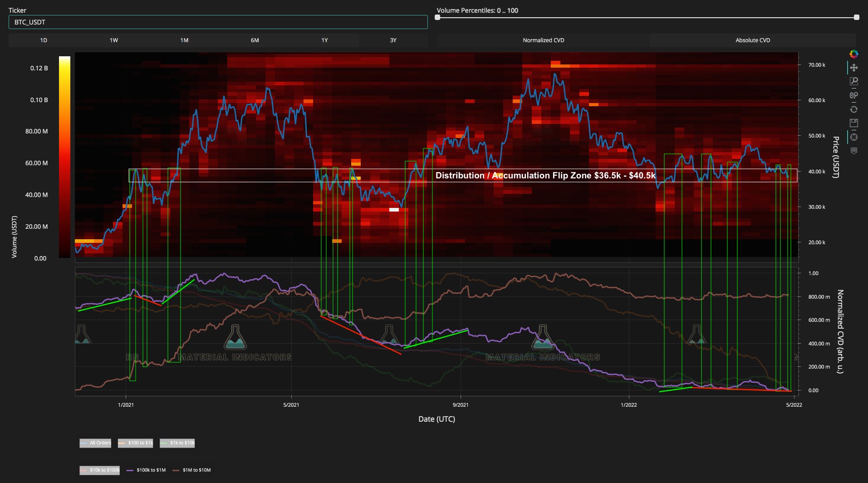
Task: Show the $1k to $10k series
Action: [x=177, y=443]
